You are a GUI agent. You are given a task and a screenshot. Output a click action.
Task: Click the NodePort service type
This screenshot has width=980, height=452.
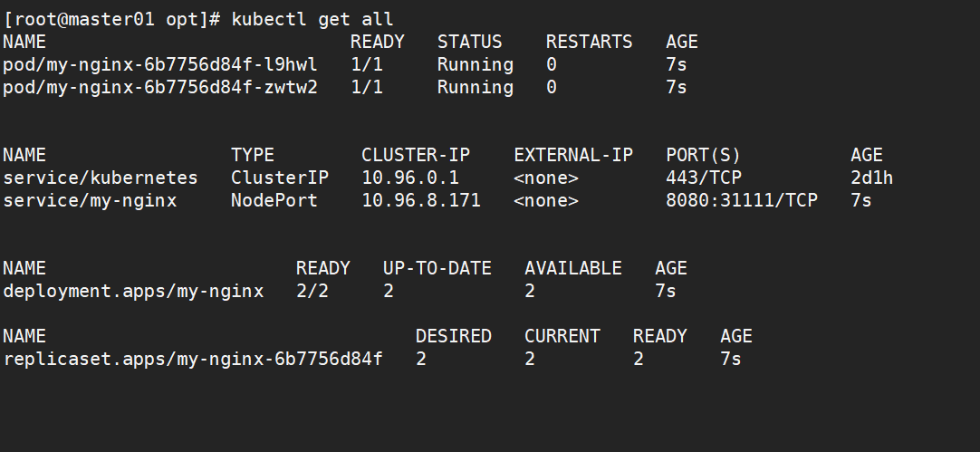pyautogui.click(x=274, y=200)
